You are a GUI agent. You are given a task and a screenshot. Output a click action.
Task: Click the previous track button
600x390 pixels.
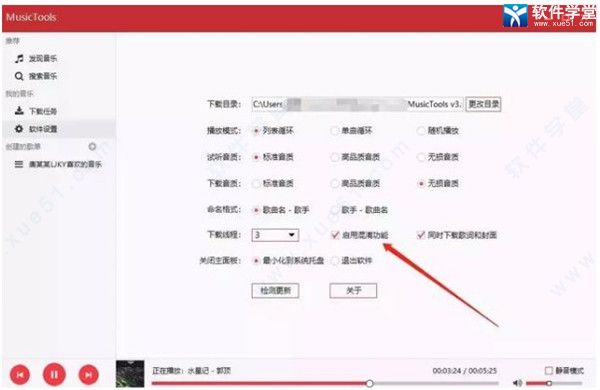[x=20, y=375]
